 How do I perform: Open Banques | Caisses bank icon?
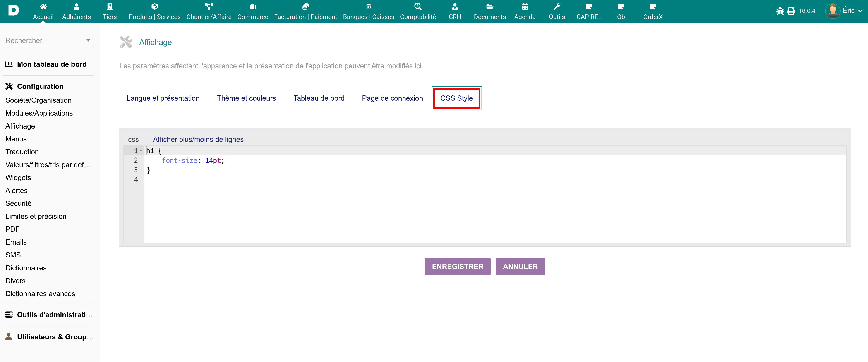pos(368,6)
